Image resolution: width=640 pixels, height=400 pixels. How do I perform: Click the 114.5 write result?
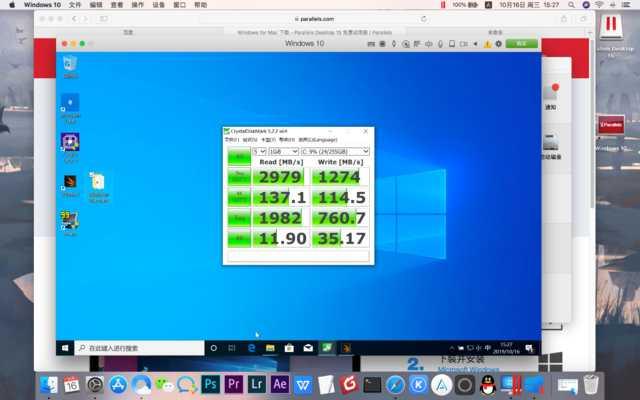point(340,198)
